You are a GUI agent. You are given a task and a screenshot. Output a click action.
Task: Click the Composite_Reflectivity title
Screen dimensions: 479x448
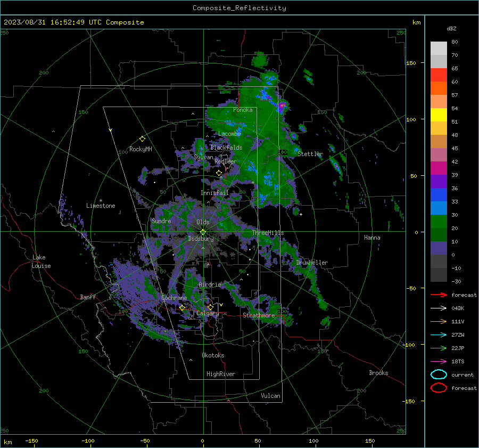[x=240, y=8]
